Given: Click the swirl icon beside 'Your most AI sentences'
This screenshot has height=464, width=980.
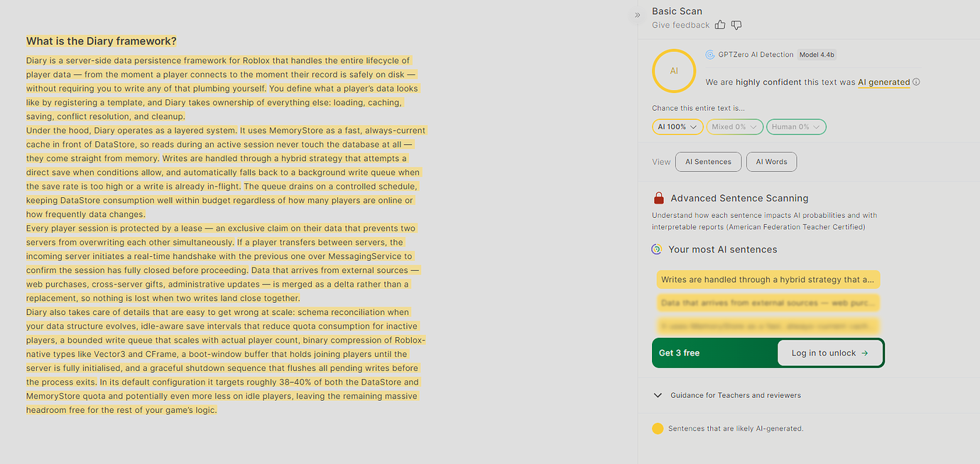Looking at the screenshot, I should 657,250.
